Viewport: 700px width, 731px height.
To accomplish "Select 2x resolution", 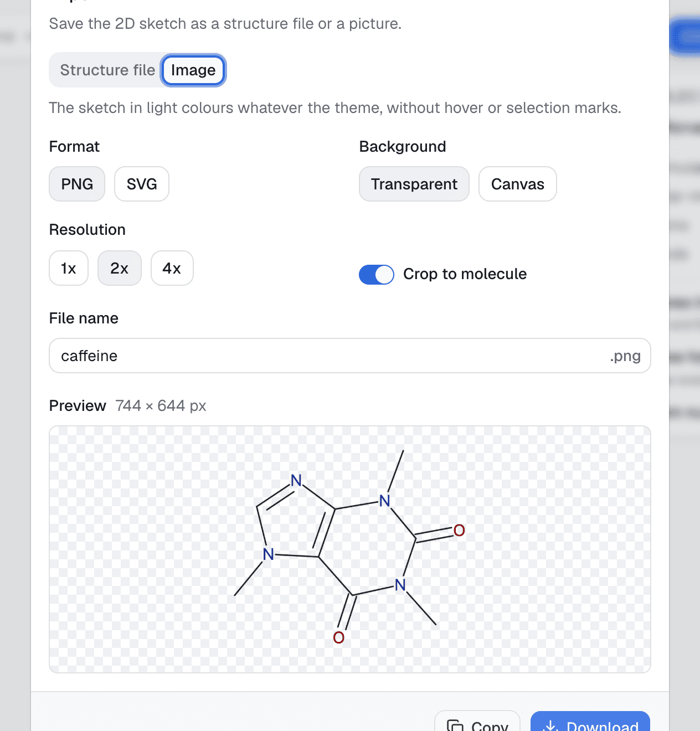I will pyautogui.click(x=120, y=268).
